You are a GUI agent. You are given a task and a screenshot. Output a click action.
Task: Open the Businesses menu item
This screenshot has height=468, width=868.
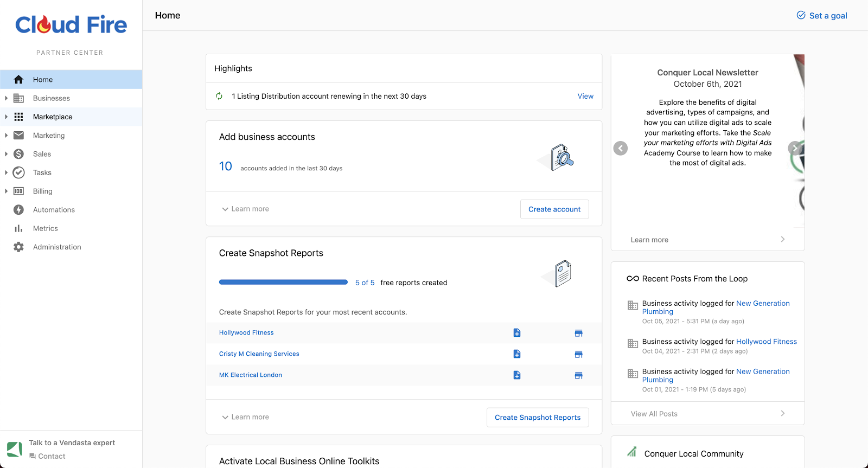[71, 98]
